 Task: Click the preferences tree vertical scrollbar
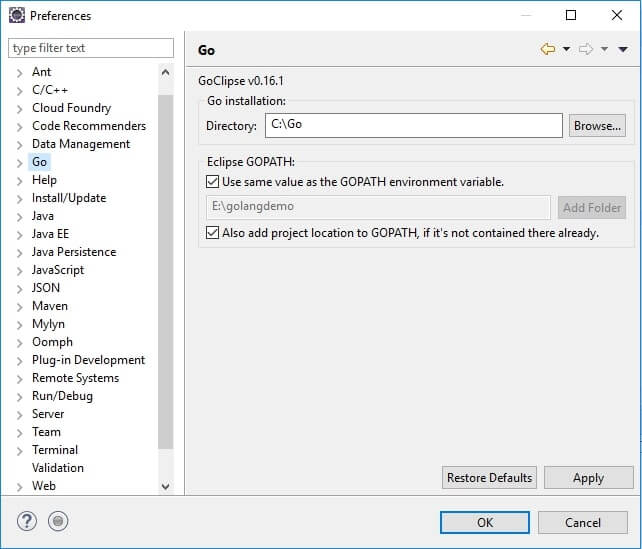pos(165,260)
